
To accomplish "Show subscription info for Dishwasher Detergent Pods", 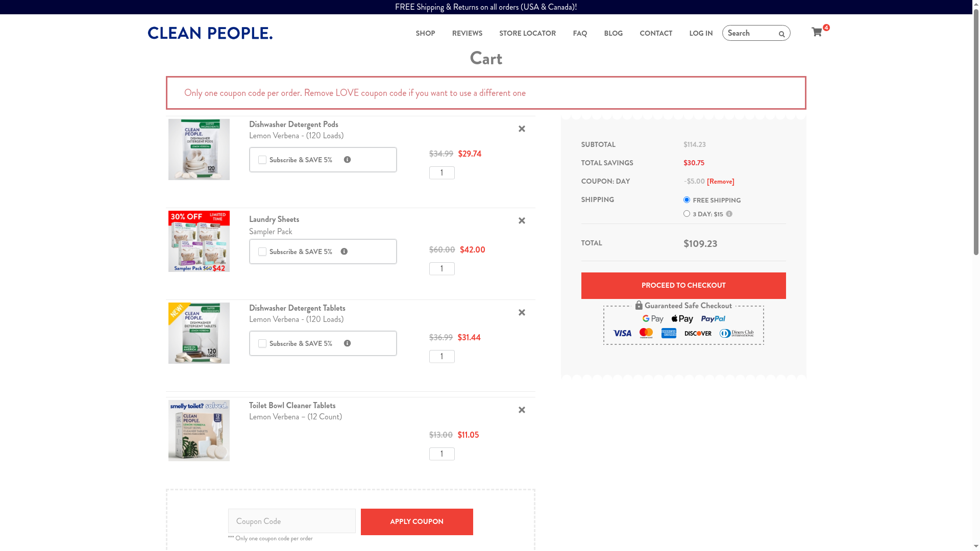I will point(347,160).
